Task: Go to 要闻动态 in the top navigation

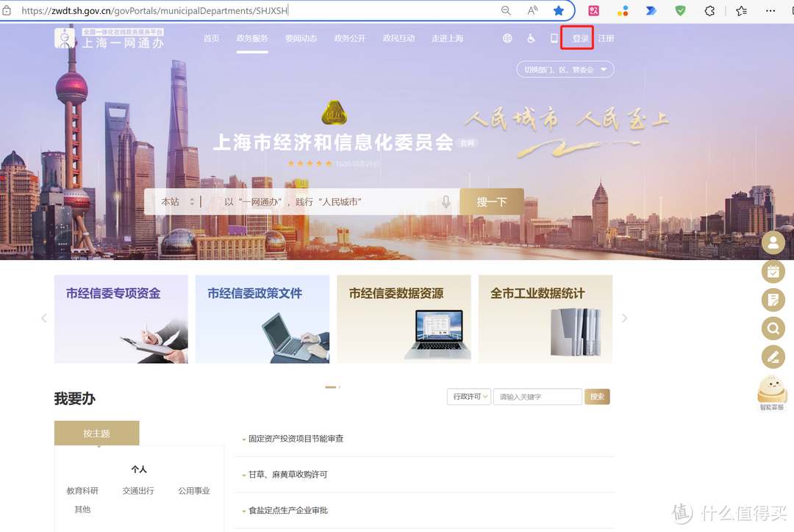Action: 301,38
